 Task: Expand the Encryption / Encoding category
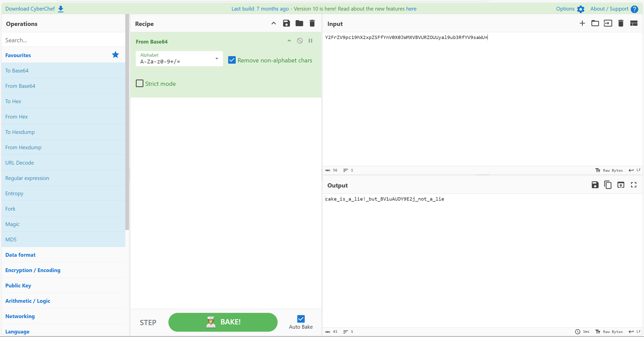(x=63, y=270)
